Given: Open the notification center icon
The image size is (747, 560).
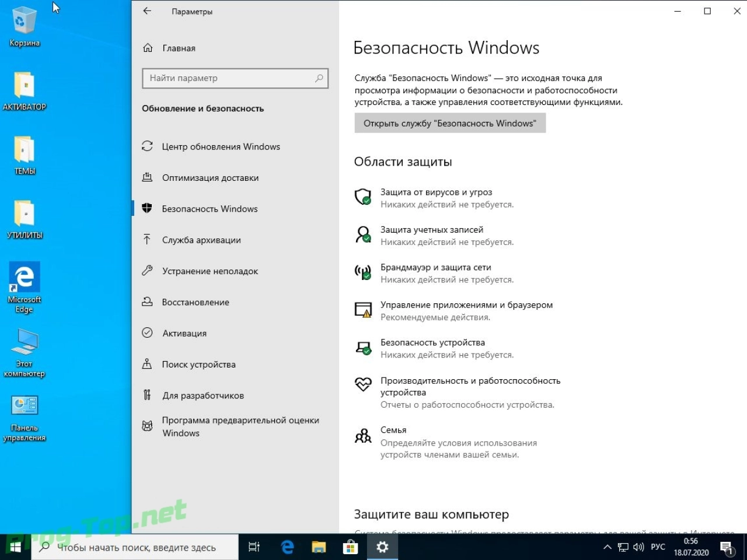Looking at the screenshot, I should pos(727,547).
